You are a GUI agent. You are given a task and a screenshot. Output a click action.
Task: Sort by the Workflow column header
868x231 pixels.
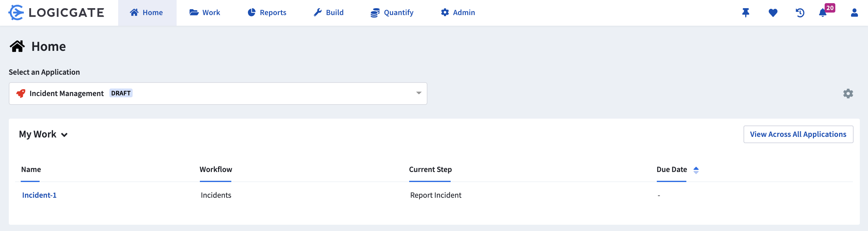[x=216, y=169]
